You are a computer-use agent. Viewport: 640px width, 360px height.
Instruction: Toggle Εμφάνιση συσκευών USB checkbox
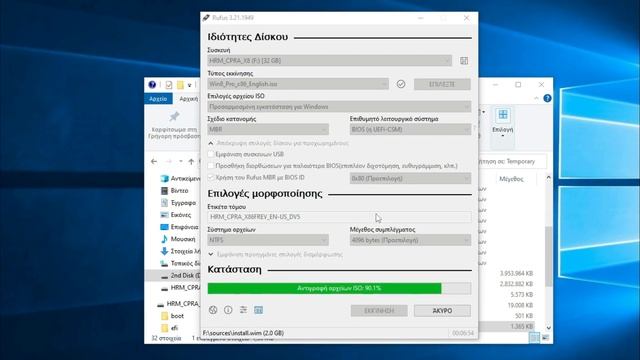click(x=211, y=154)
